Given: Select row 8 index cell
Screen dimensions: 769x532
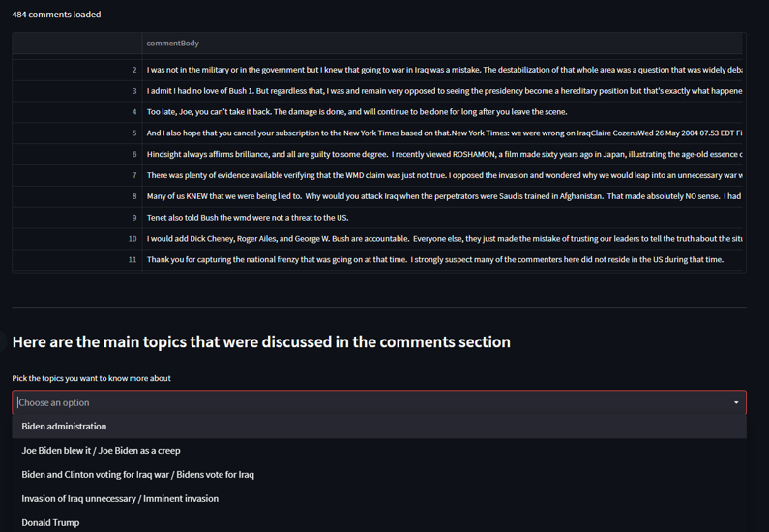Looking at the screenshot, I should tap(77, 196).
